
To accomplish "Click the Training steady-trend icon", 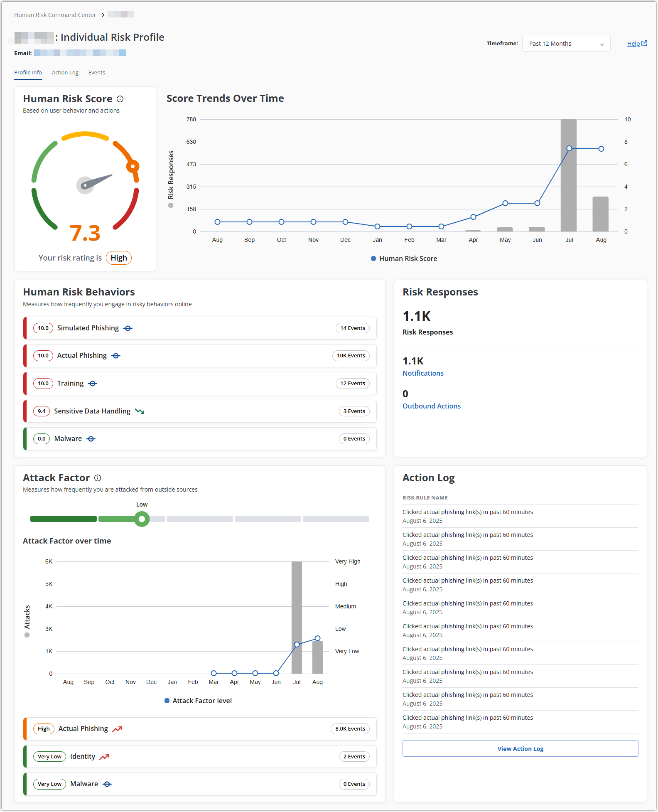I will point(93,384).
